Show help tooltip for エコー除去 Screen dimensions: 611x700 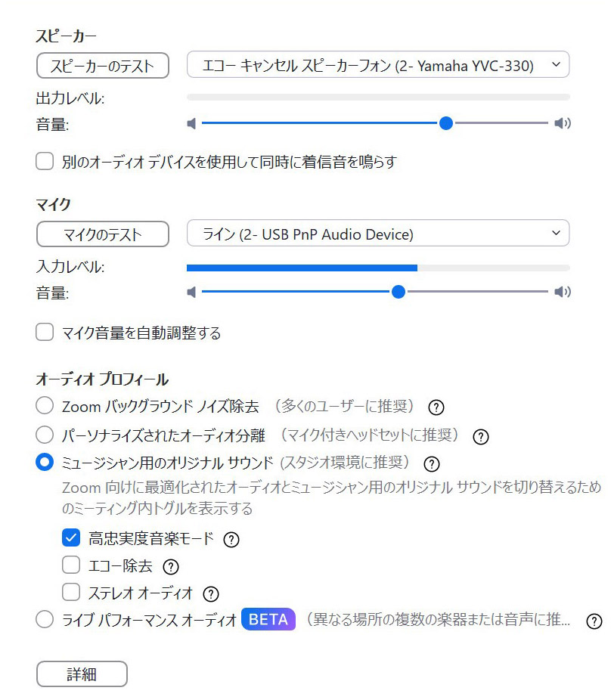point(171,566)
